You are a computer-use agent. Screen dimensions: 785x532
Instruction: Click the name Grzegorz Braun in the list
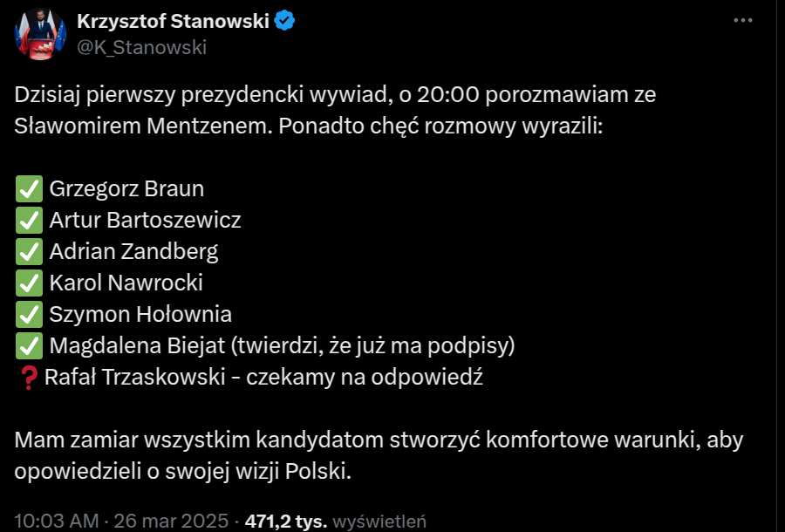tap(126, 188)
